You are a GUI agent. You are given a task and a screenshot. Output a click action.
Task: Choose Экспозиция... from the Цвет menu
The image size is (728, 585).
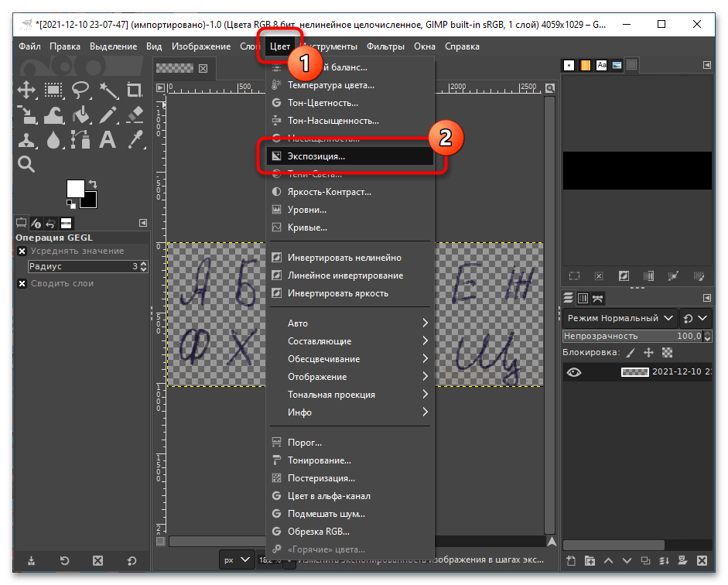350,156
